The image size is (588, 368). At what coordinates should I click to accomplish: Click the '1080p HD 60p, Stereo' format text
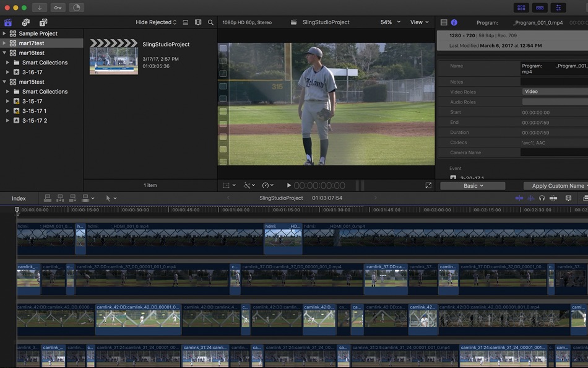[247, 22]
